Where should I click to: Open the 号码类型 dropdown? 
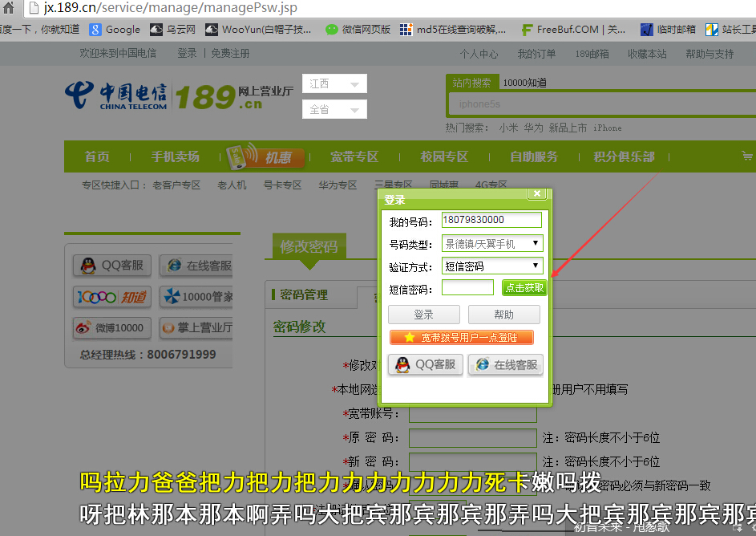click(492, 244)
